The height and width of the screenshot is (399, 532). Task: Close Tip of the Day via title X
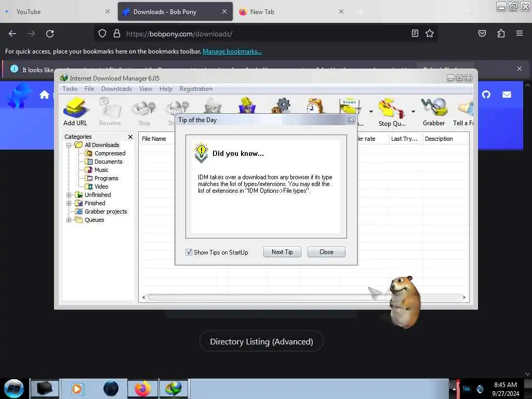[352, 120]
